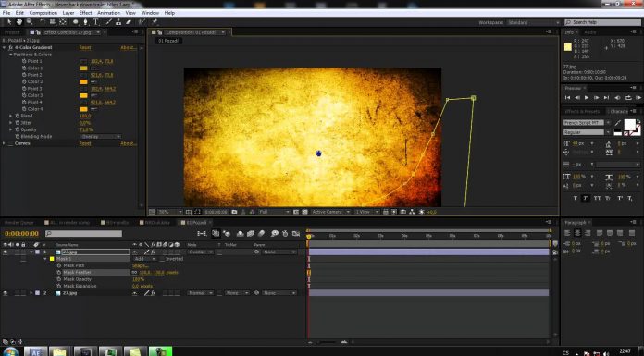Click current time indicator on timeline ruler
The width and height of the screenshot is (644, 356).
(309, 237)
